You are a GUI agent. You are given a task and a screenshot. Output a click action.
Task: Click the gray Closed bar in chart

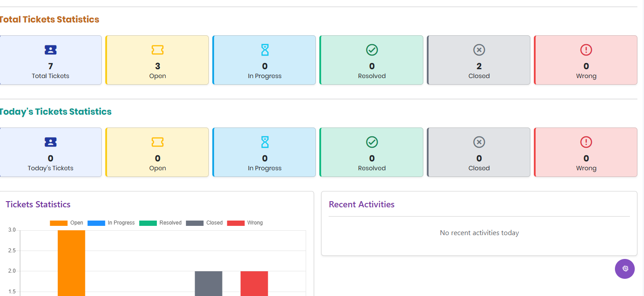point(208,283)
